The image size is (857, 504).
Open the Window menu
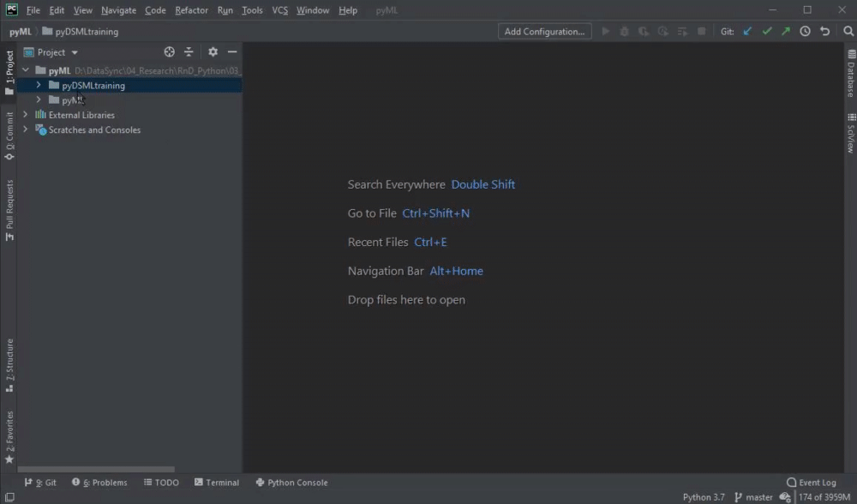click(x=313, y=9)
